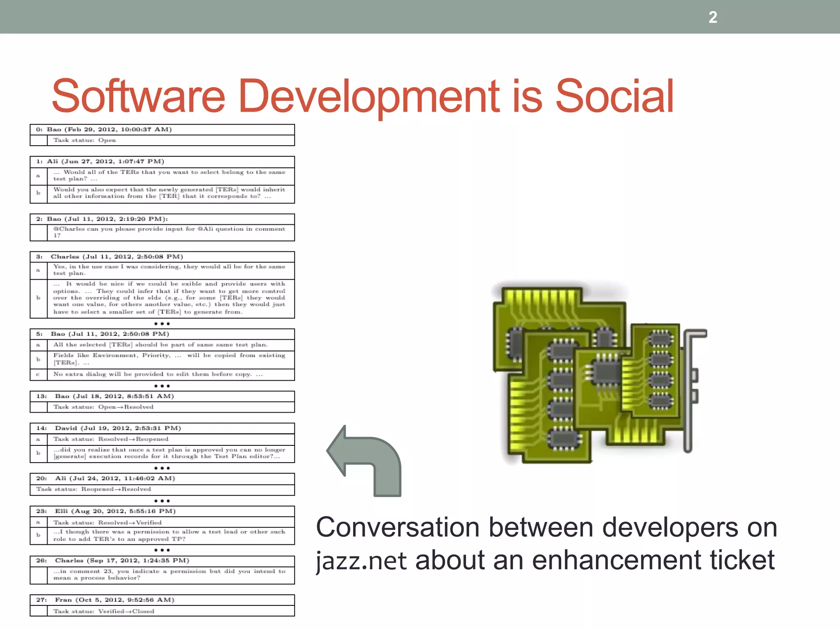Click ellipsis dots below comment 3
This screenshot has width=840, height=630.
click(x=162, y=324)
